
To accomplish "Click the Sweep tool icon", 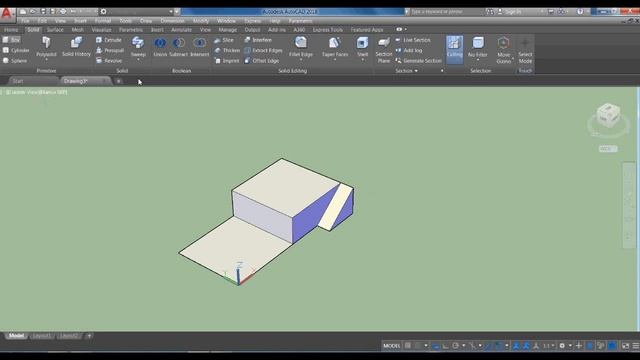I will pyautogui.click(x=138, y=42).
